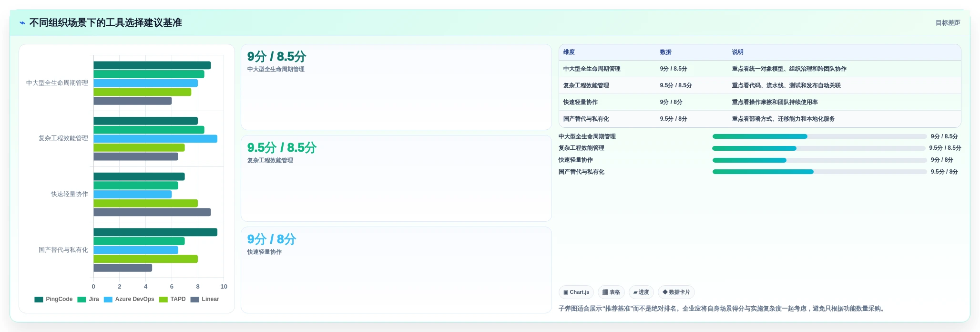The height and width of the screenshot is (332, 980).
Task: Click the TAPD bar in the 快速轻量协作 group
Action: pos(145,203)
